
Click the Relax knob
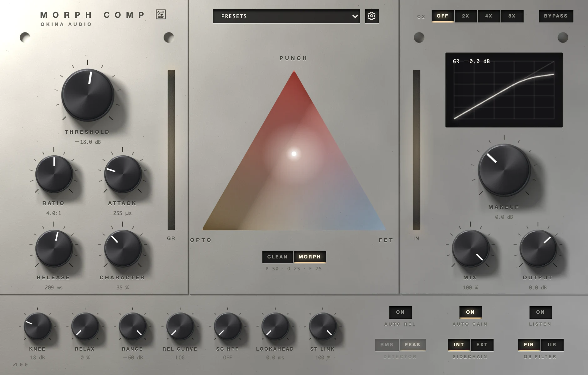point(85,326)
